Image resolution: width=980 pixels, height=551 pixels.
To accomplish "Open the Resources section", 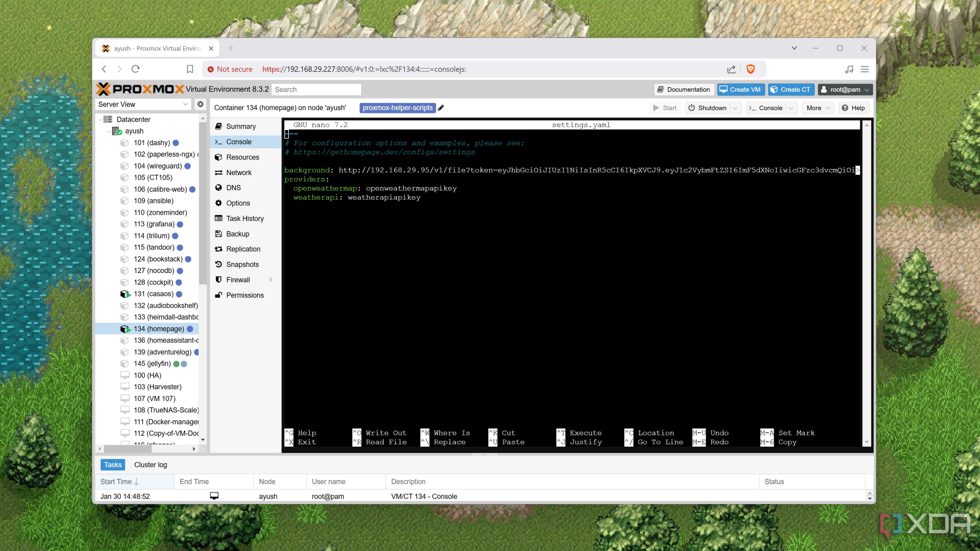I will 245,157.
